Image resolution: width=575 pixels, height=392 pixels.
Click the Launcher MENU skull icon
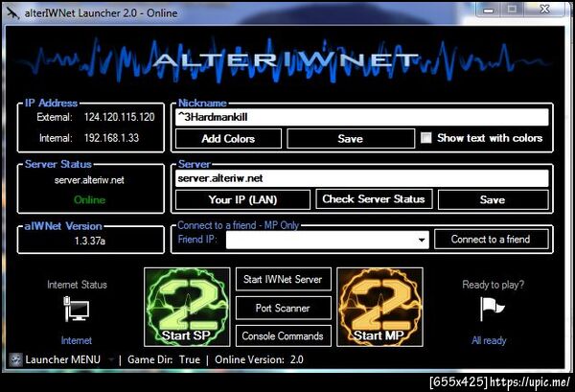point(15,359)
